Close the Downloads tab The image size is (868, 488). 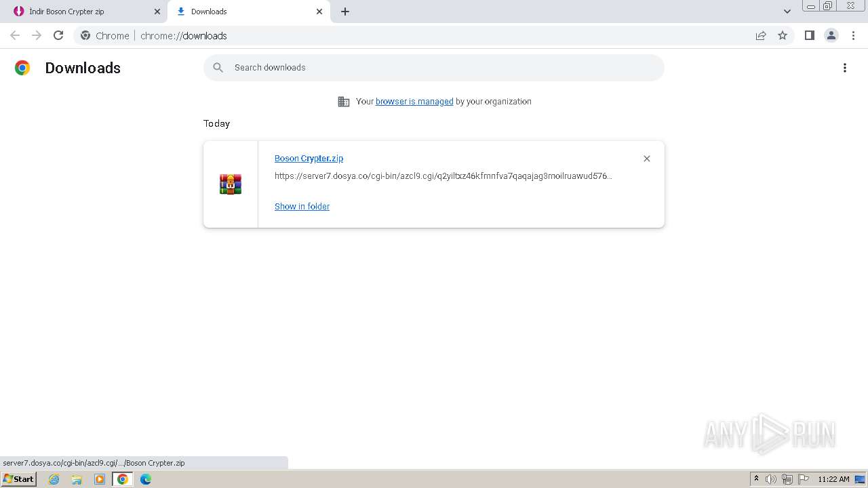click(319, 12)
